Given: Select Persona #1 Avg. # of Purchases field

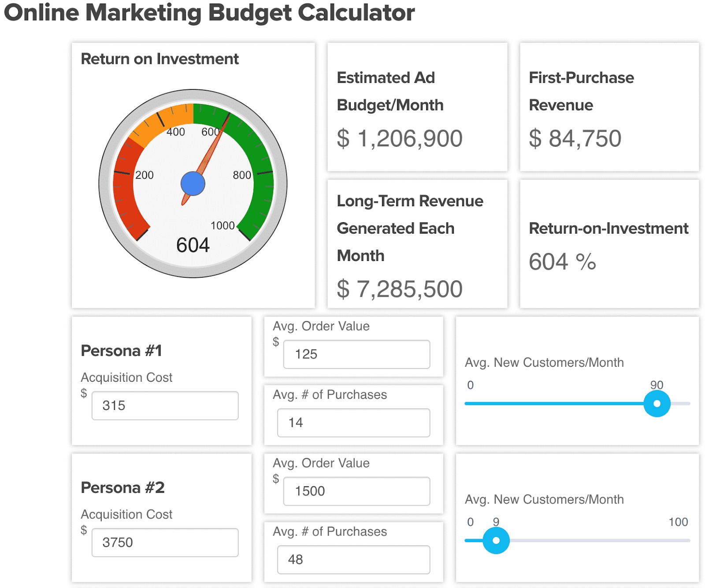Looking at the screenshot, I should (x=353, y=423).
